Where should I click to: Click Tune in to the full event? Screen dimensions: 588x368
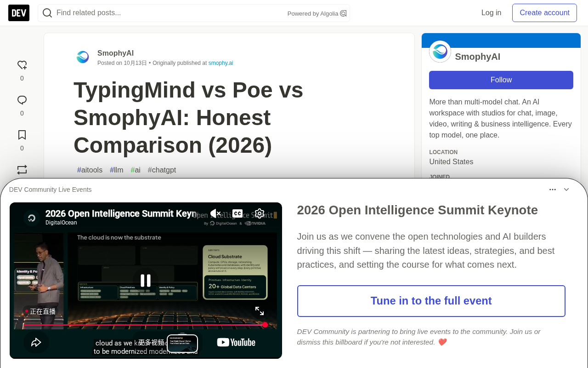pos(431,301)
